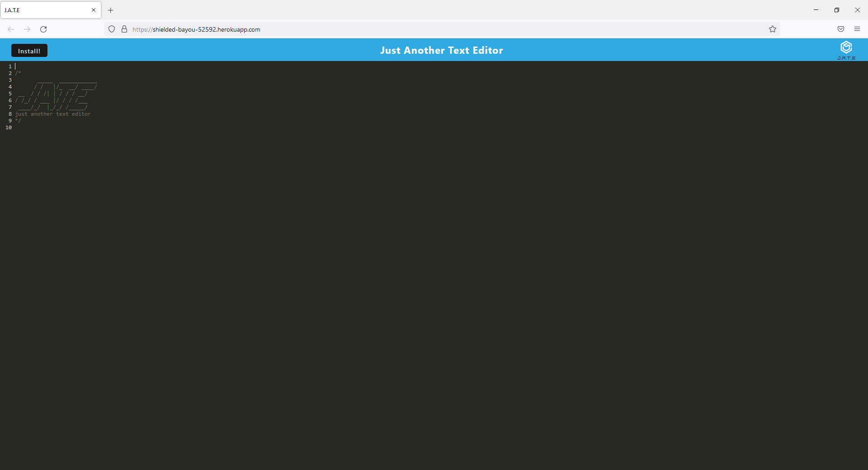The width and height of the screenshot is (868, 470).
Task: Click the back navigation arrow icon
Action: coord(10,29)
